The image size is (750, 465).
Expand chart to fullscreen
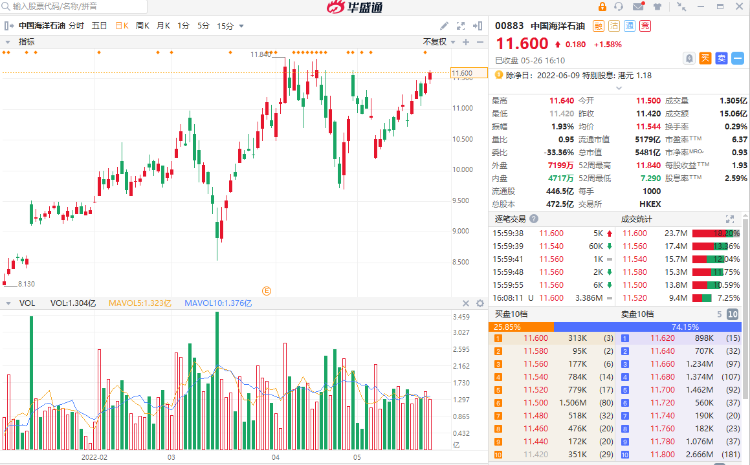pyautogui.click(x=461, y=26)
